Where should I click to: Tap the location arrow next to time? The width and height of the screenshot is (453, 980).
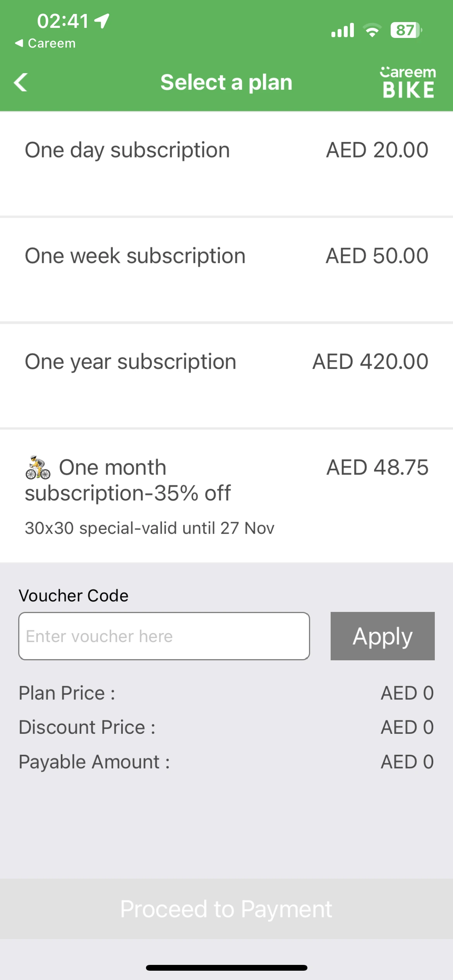102,21
